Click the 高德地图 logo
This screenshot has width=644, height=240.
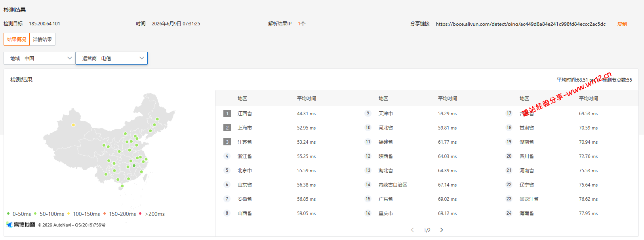(x=21, y=225)
